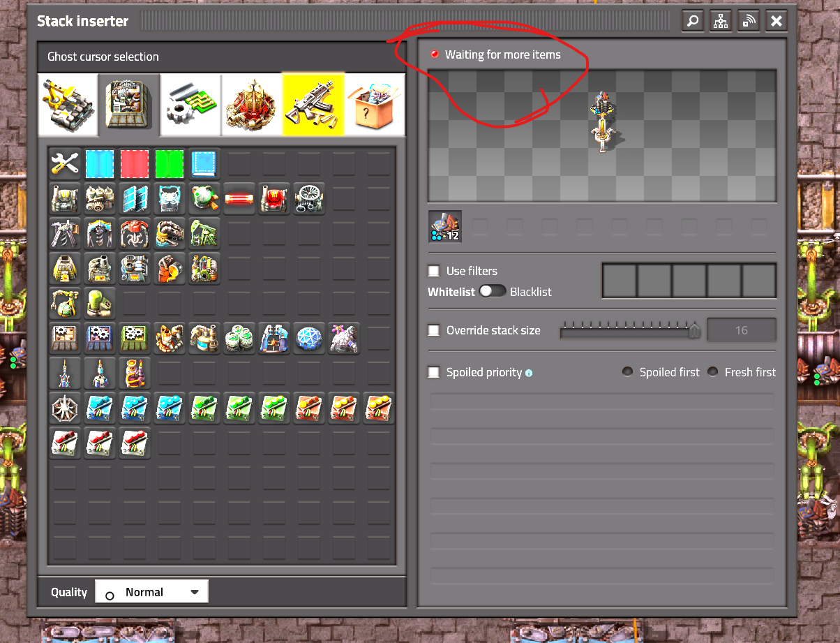The width and height of the screenshot is (840, 643).
Task: Select the heat exchanger icon
Action: 276,199
